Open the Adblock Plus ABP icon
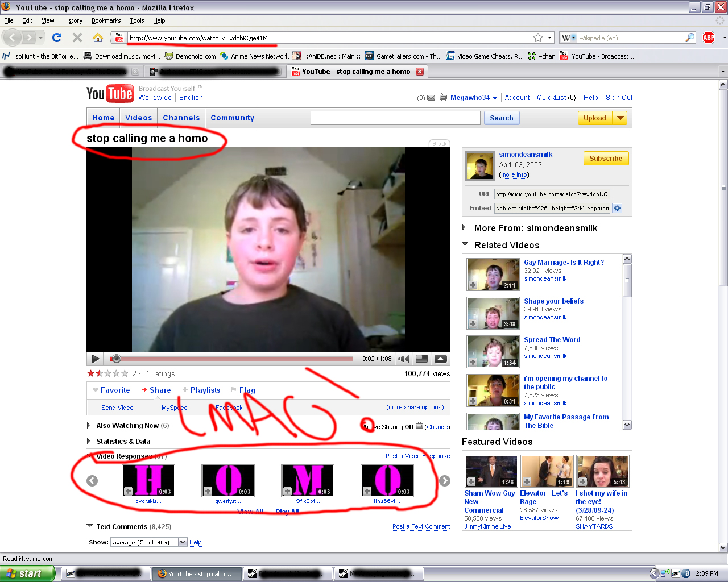The height and width of the screenshot is (582, 728). point(709,38)
